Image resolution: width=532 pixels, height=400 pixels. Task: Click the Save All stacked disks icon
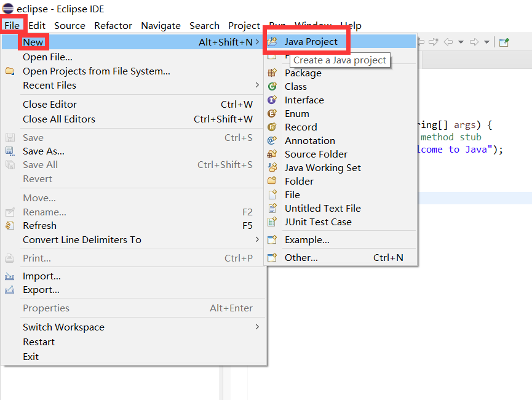(10, 165)
